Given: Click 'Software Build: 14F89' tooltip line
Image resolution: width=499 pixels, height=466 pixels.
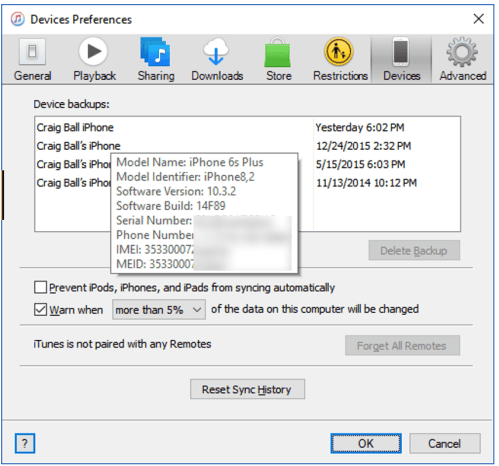Looking at the screenshot, I should pos(171,206).
